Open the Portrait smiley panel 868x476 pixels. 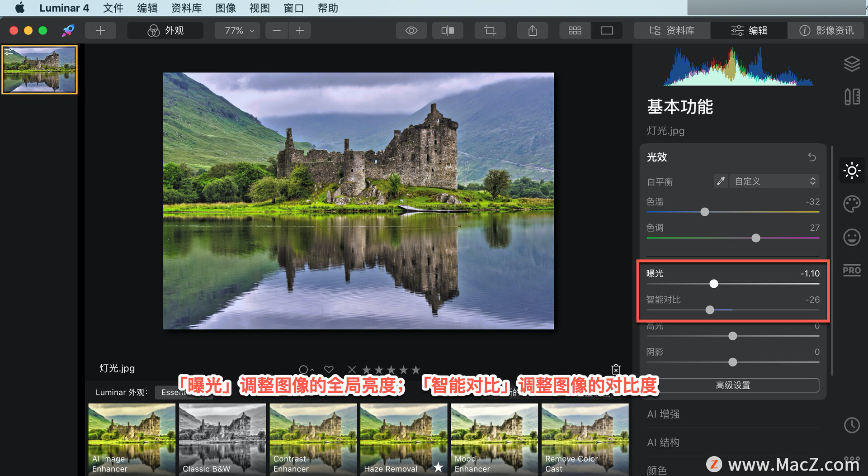[852, 237]
